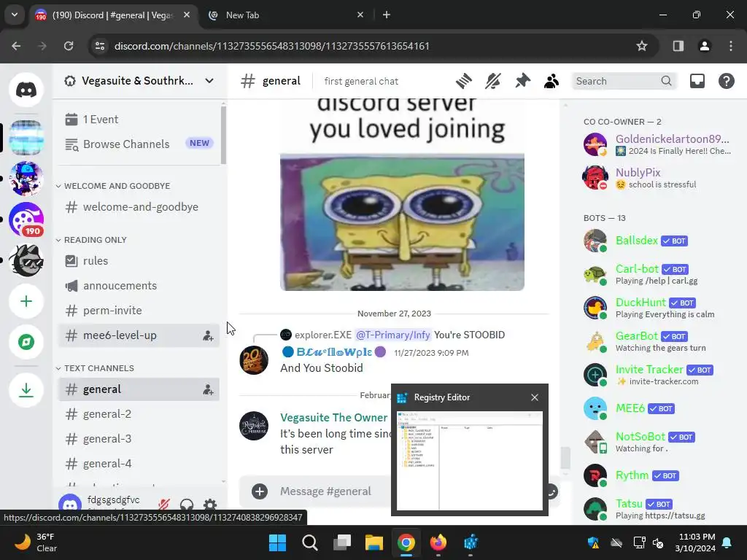Click the Chrome address bar URL
This screenshot has height=560, width=747.
tap(272, 46)
